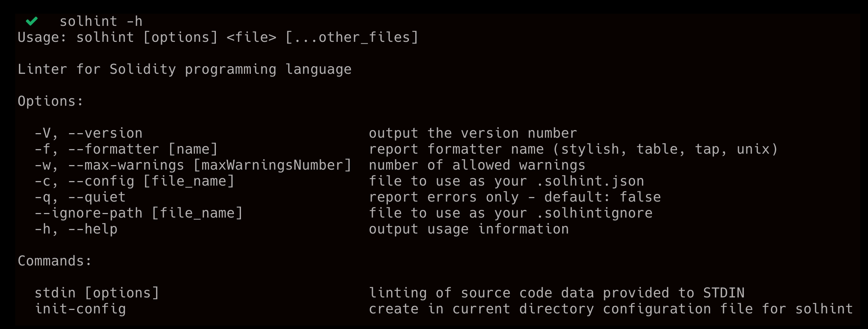Click the Usage line's '<file>' argument

(x=251, y=38)
